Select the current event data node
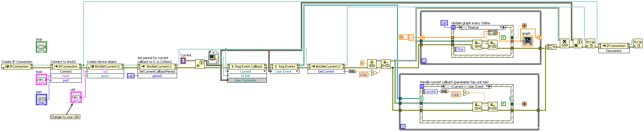 (430, 92)
